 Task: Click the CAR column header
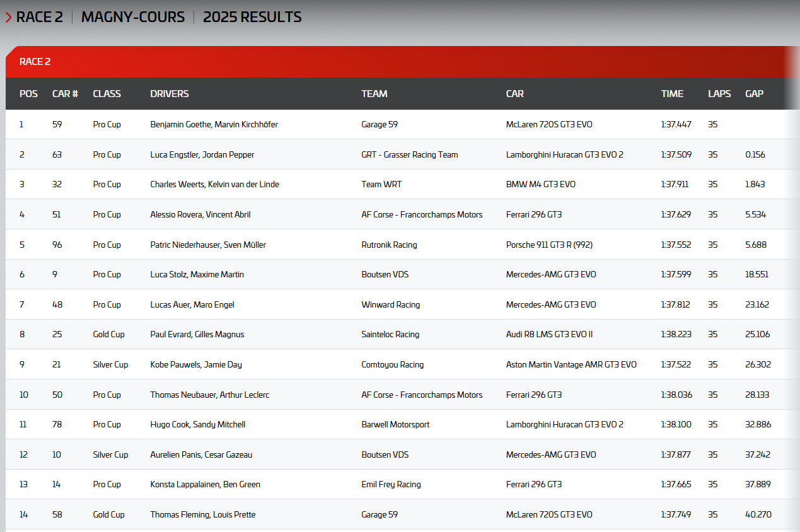(x=515, y=94)
